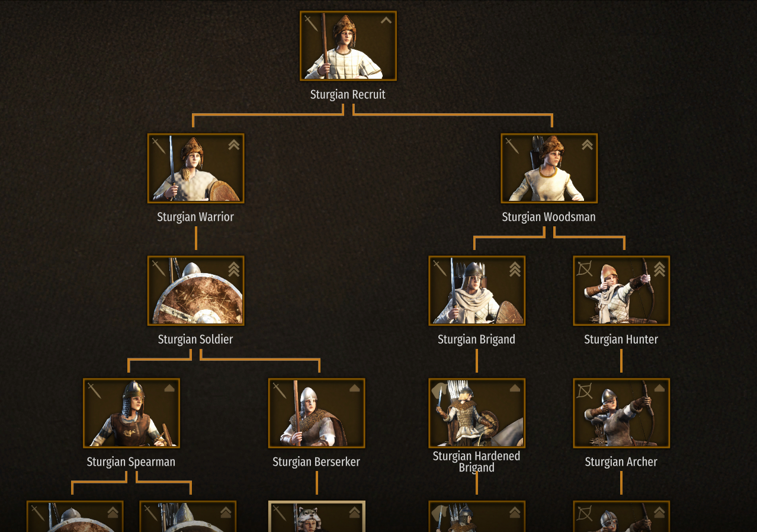This screenshot has height=532, width=757.
Task: Click the sword icon on Sturgian Recruit card
Action: tap(312, 24)
